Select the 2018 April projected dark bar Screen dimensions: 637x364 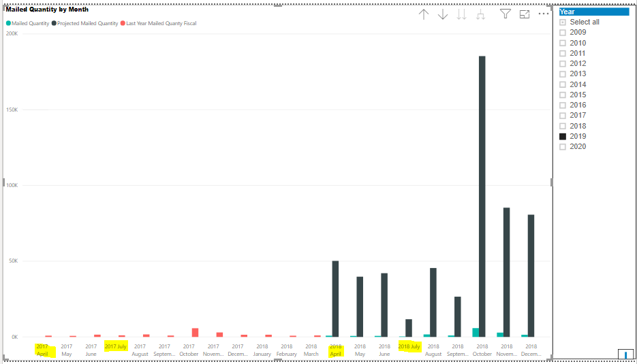tap(335, 299)
